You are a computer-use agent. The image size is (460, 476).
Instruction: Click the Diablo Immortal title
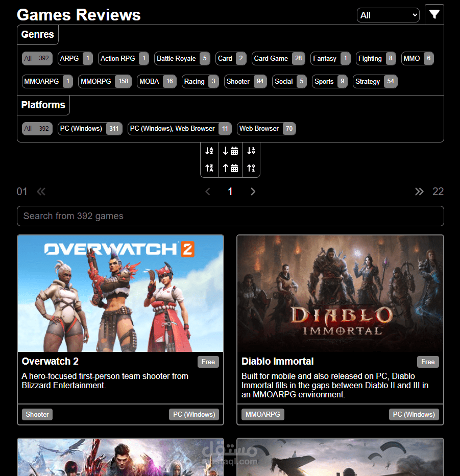[277, 361]
